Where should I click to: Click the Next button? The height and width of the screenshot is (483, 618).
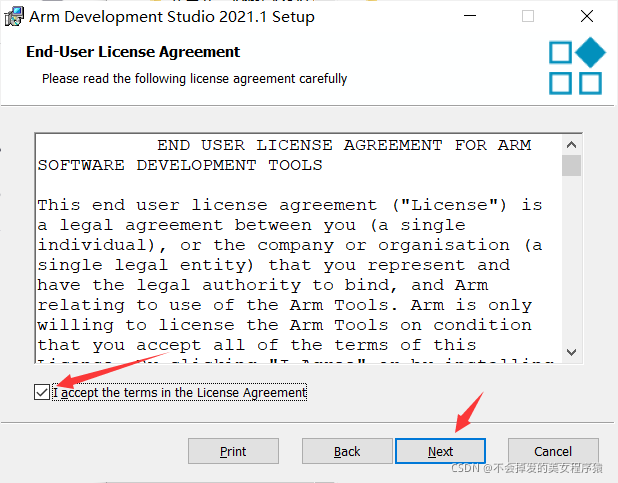440,451
